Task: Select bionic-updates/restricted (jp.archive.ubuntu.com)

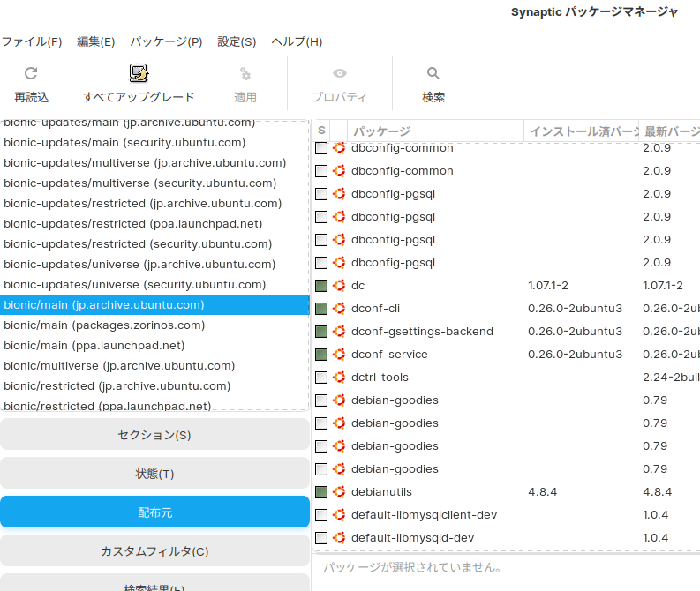Action: click(x=154, y=204)
